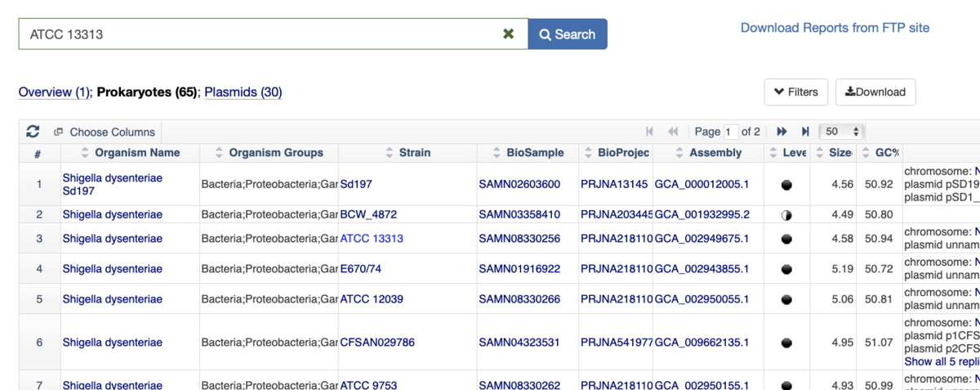Screen dimensions: 980x390
Task: Open BioSample SAMN02603600
Action: point(519,184)
